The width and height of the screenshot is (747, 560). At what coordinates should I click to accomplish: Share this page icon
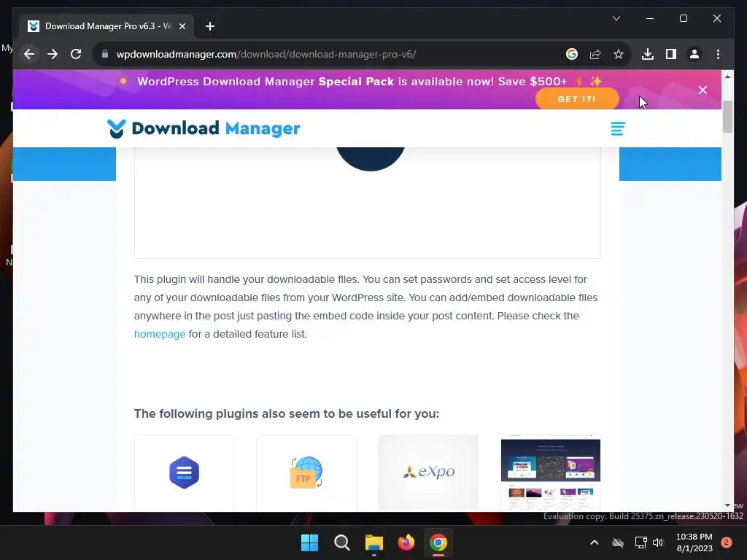click(595, 54)
